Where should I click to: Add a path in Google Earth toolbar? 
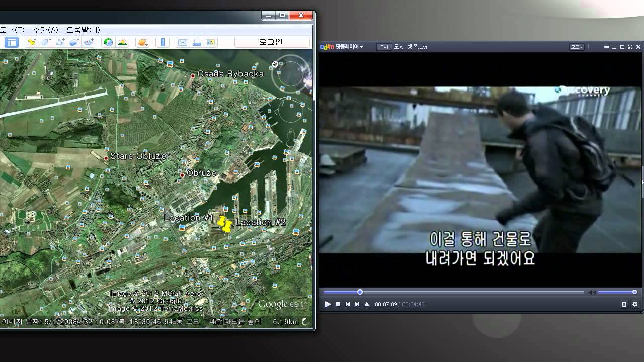[x=60, y=42]
